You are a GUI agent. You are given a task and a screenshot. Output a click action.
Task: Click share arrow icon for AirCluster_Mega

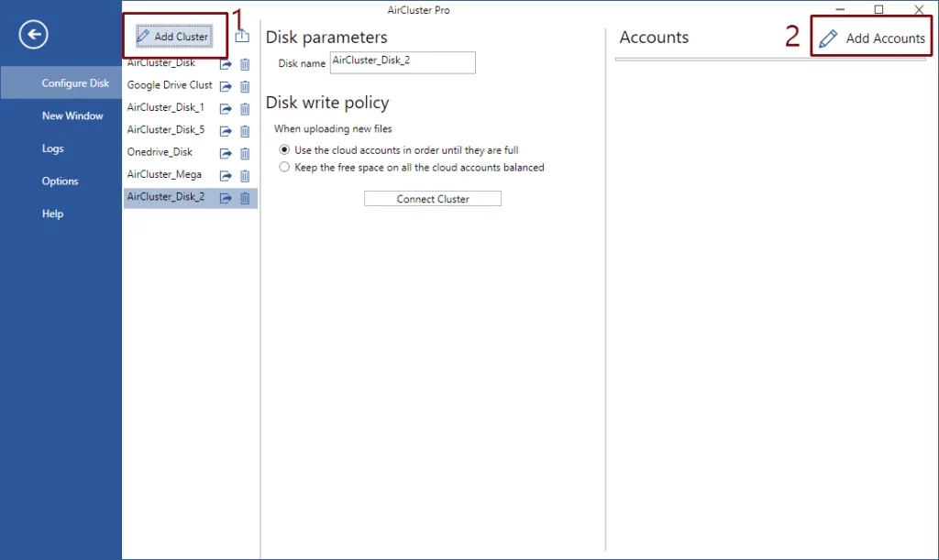[x=226, y=175]
